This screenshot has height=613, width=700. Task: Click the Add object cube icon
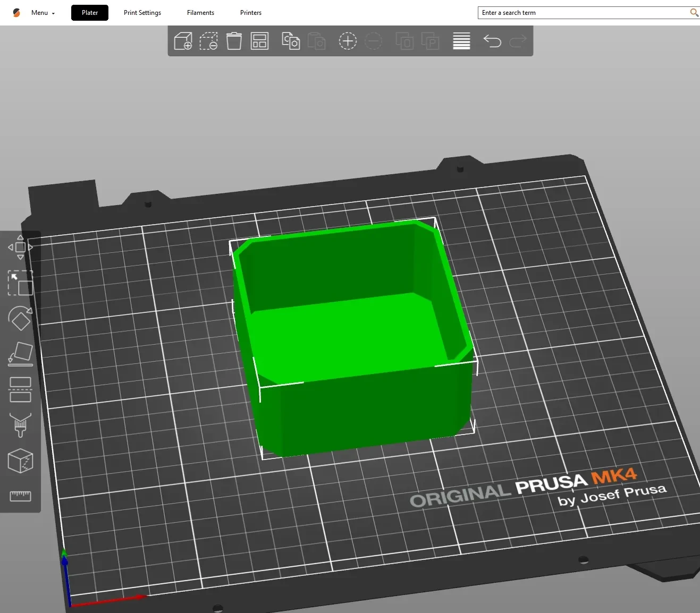click(x=183, y=41)
